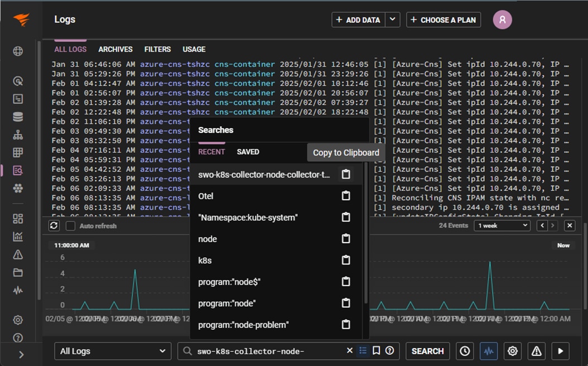Expand the Add Data dropdown arrow

click(393, 20)
